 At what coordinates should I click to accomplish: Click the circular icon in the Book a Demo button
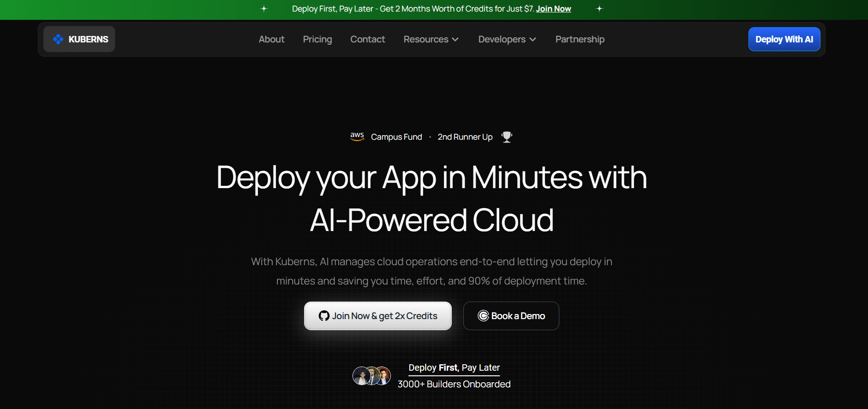pyautogui.click(x=483, y=316)
